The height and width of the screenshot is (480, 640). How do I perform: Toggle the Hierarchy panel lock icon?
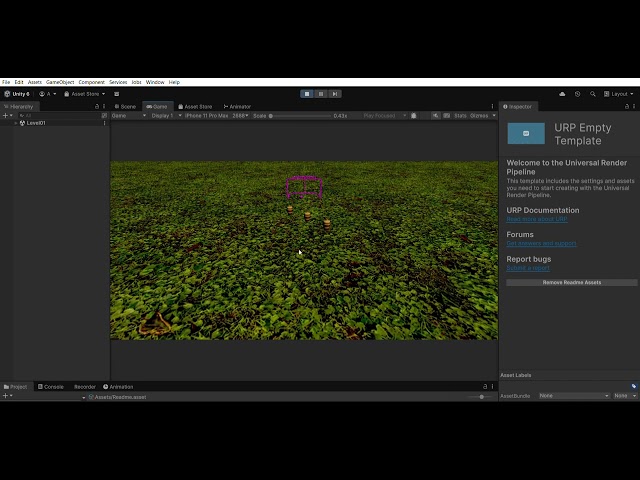[97, 107]
